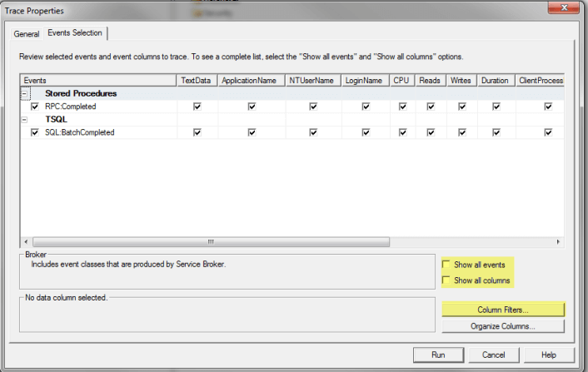The image size is (588, 372).
Task: Select the Stored Procedures category label
Action: pyautogui.click(x=81, y=93)
